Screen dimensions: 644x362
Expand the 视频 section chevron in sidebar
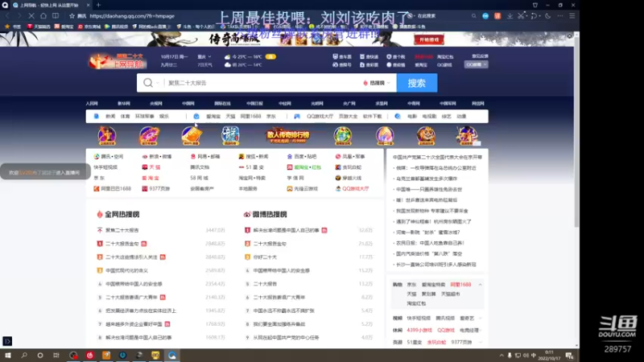pos(480,318)
